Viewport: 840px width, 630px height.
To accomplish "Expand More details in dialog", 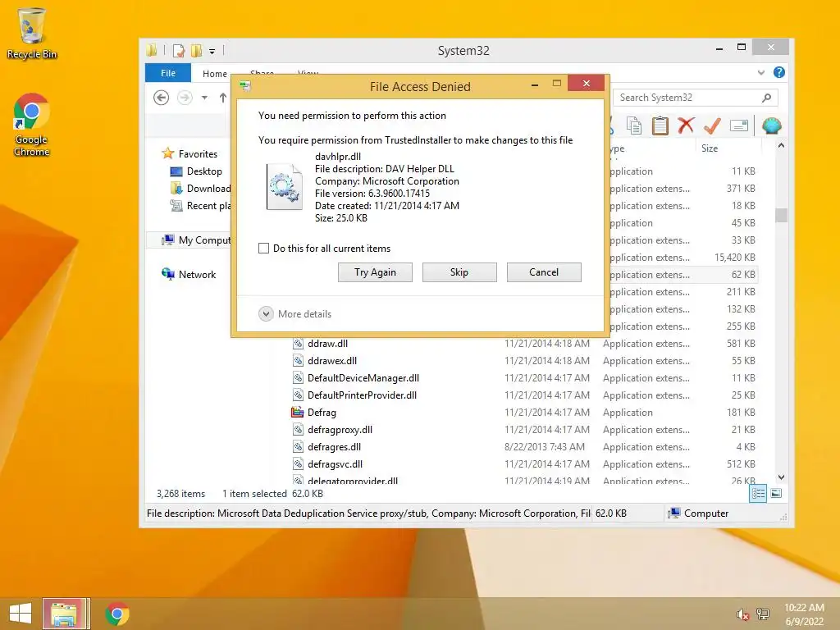I will [294, 314].
